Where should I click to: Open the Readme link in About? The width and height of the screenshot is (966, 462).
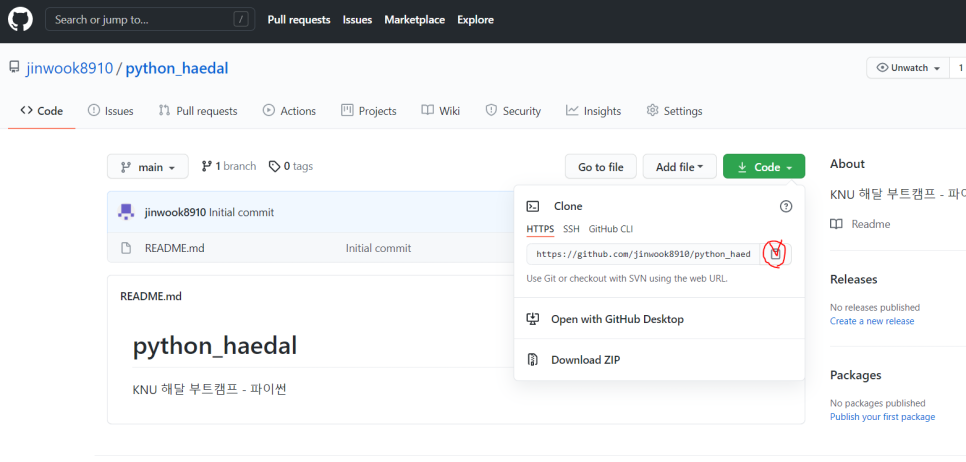tap(871, 224)
